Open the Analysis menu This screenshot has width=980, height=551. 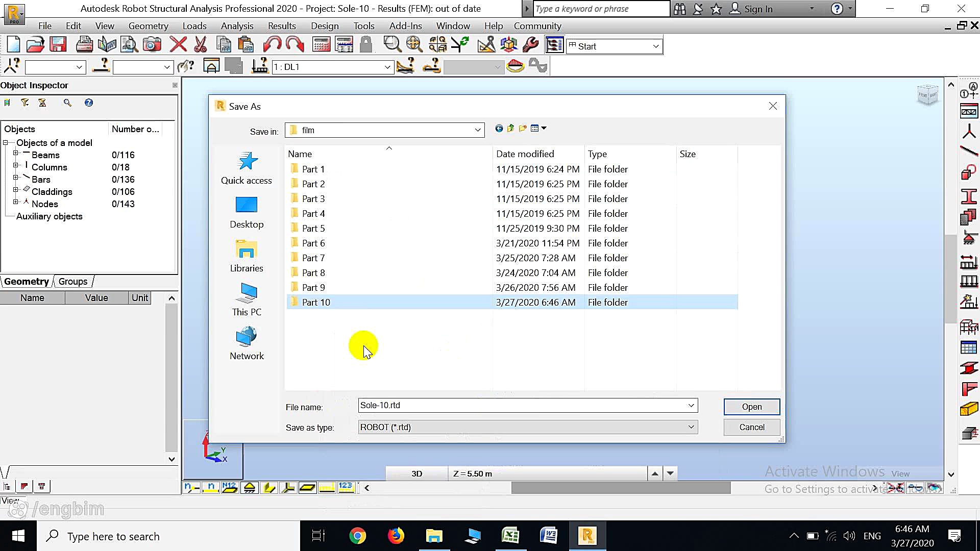237,26
